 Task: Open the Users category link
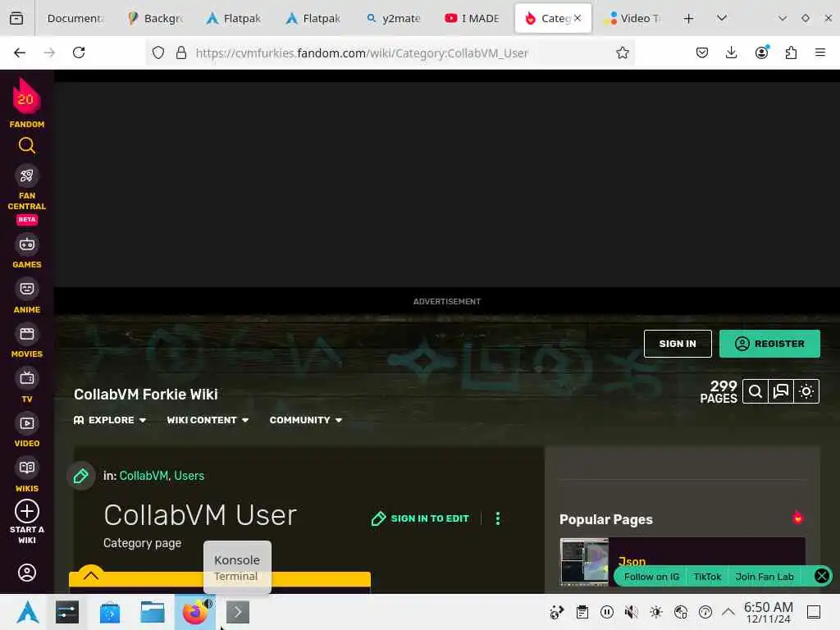[x=189, y=476]
